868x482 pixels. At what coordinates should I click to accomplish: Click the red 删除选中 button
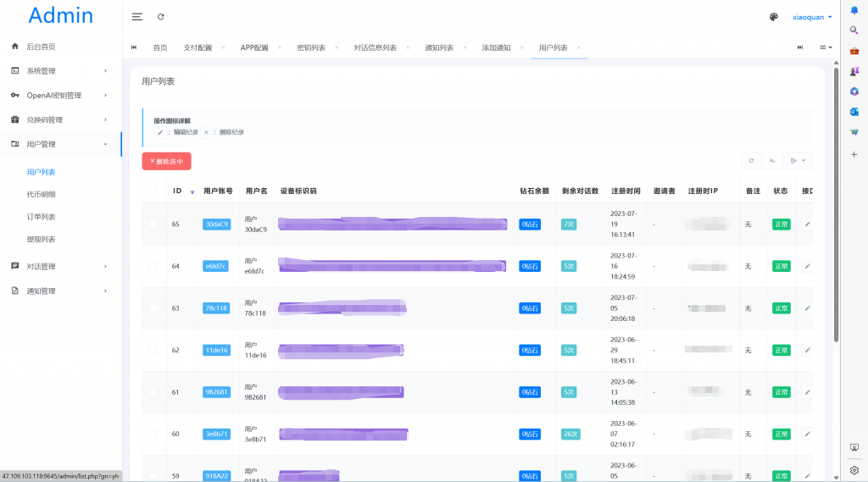click(x=166, y=161)
